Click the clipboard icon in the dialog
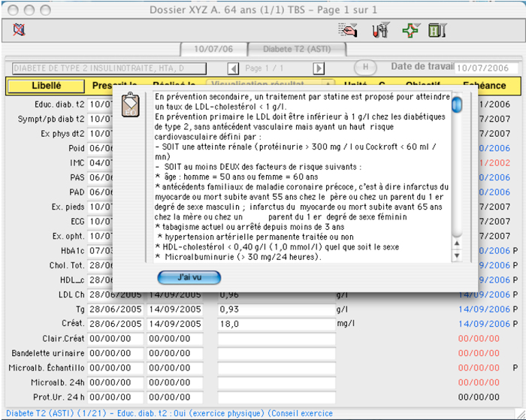This screenshot has height=420, width=526. point(130,105)
